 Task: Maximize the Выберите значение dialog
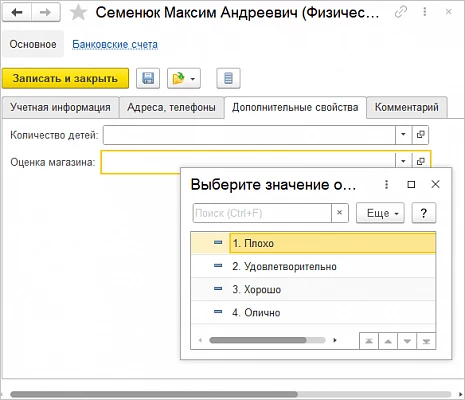[x=411, y=184]
